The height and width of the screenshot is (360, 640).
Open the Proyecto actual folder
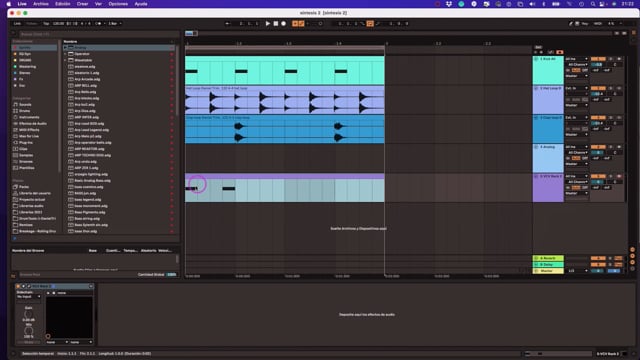click(32, 200)
